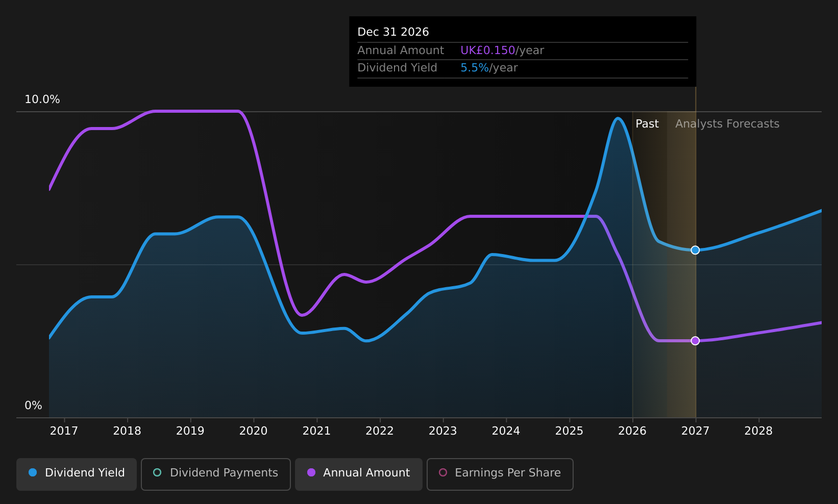Click the 2025 x-axis label
This screenshot has width=838, height=504.
click(569, 431)
